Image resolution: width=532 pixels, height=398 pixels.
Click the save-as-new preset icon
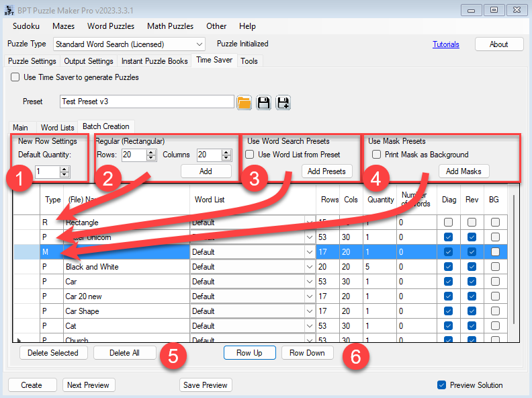coord(283,102)
